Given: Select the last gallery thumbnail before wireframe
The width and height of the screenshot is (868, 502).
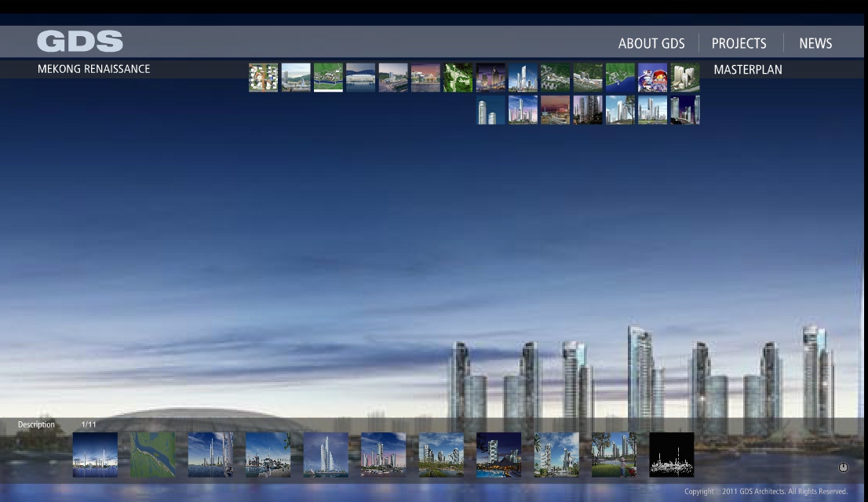Looking at the screenshot, I should pyautogui.click(x=614, y=455).
